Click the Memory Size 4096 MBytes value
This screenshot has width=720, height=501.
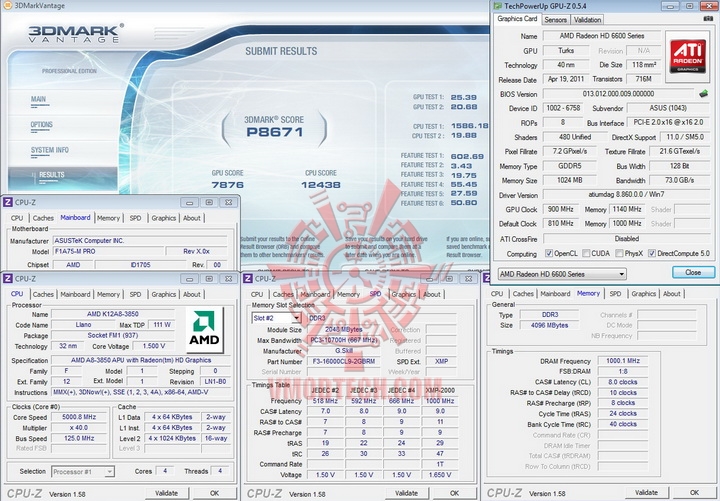click(x=550, y=325)
